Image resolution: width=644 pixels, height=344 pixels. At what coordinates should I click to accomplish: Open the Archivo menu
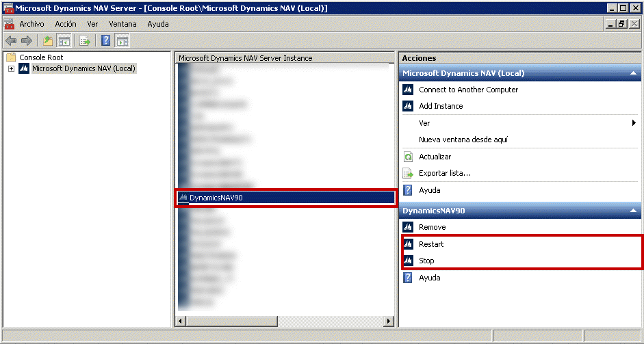(31, 24)
